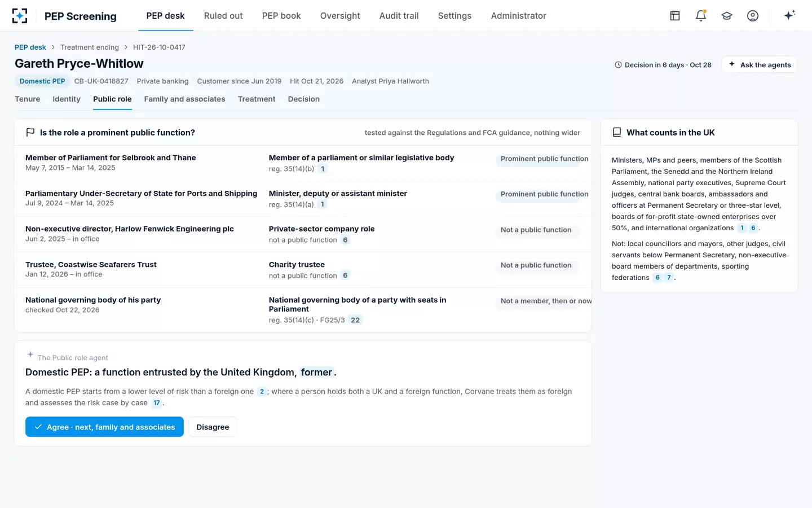812x508 pixels.
Task: Open citation 2 in agent summary
Action: coord(262,392)
